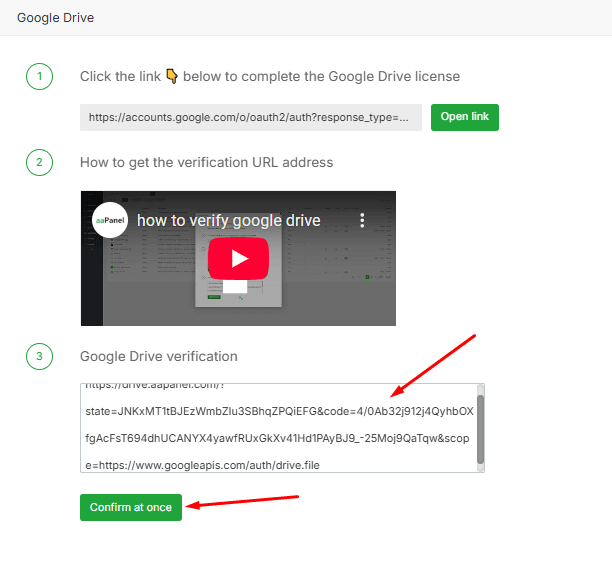Viewport: 612px width, 566px height.
Task: Click the verification textarea scrollbar thumb
Action: (480, 428)
